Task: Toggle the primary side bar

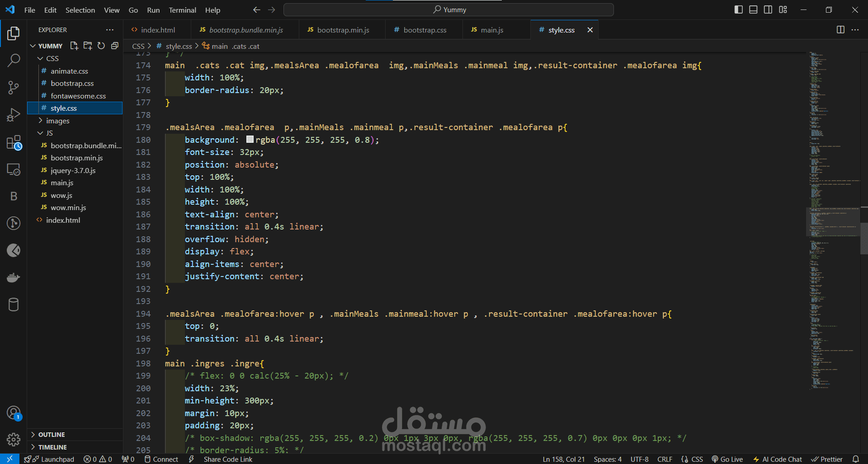Action: pyautogui.click(x=739, y=9)
